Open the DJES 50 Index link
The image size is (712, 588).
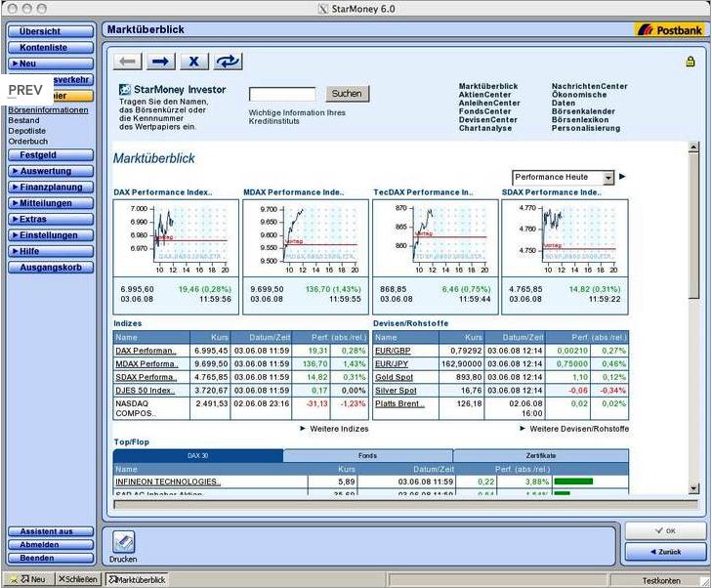click(145, 390)
